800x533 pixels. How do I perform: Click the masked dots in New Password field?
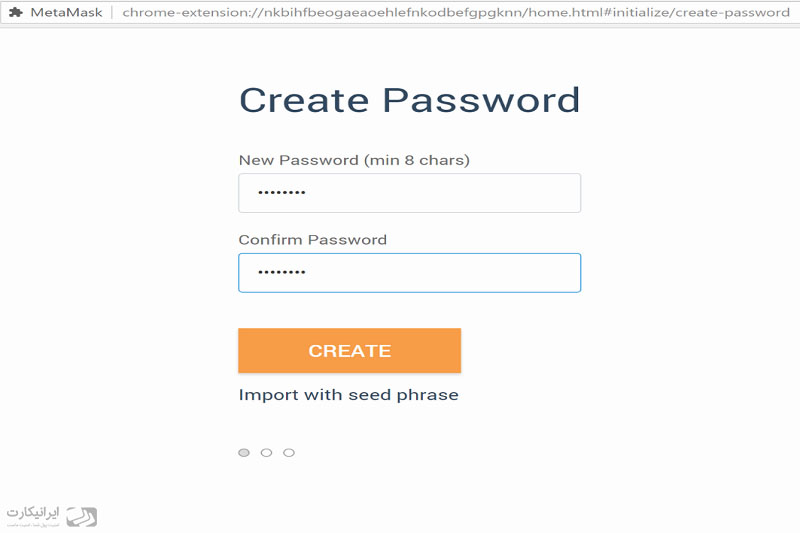pyautogui.click(x=282, y=193)
